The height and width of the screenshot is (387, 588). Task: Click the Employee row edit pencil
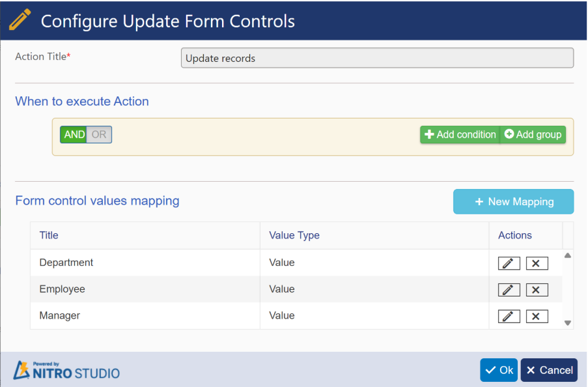click(x=509, y=290)
